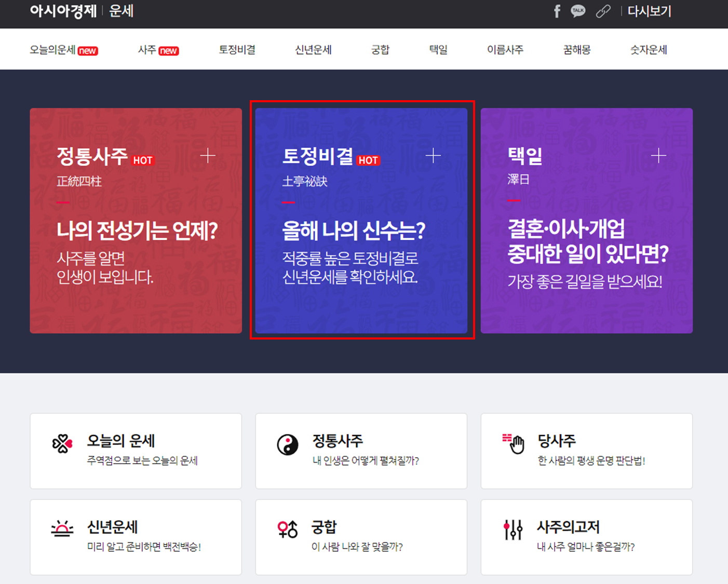This screenshot has height=584, width=728.
Task: Open the Facebook share icon
Action: [557, 11]
